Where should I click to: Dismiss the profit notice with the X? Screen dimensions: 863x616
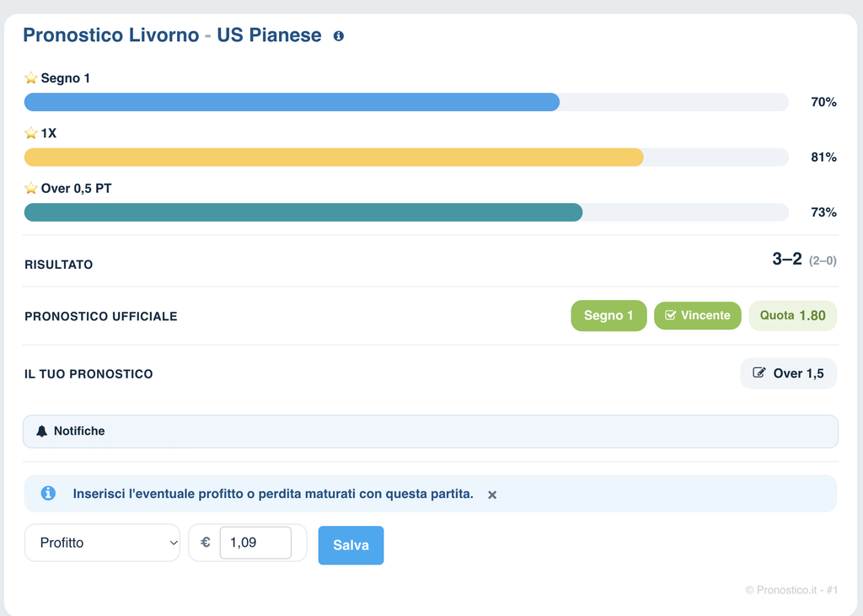[x=492, y=495]
